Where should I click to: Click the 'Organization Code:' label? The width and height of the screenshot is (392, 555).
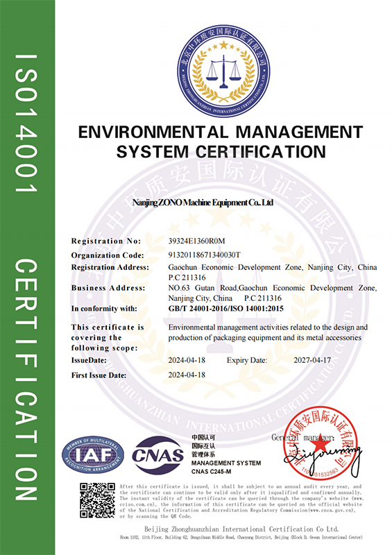tap(108, 255)
